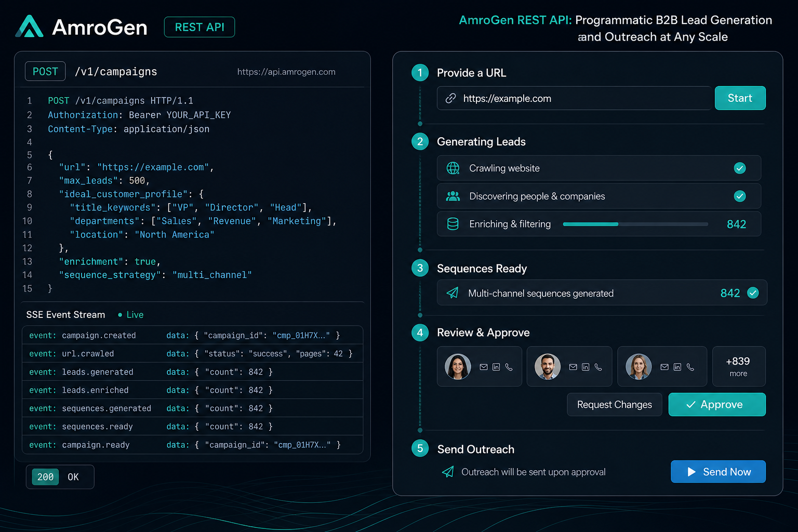Click the Sequences Ready step heading
The image size is (798, 532).
[482, 269]
